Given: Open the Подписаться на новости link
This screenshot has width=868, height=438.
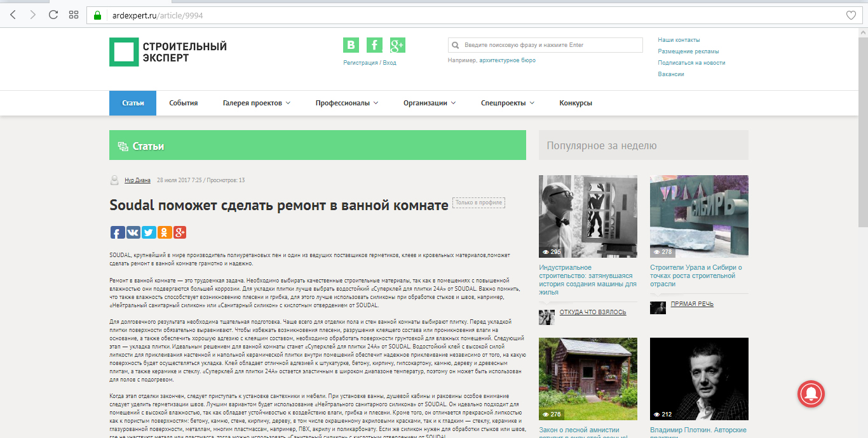Looking at the screenshot, I should tap(691, 63).
